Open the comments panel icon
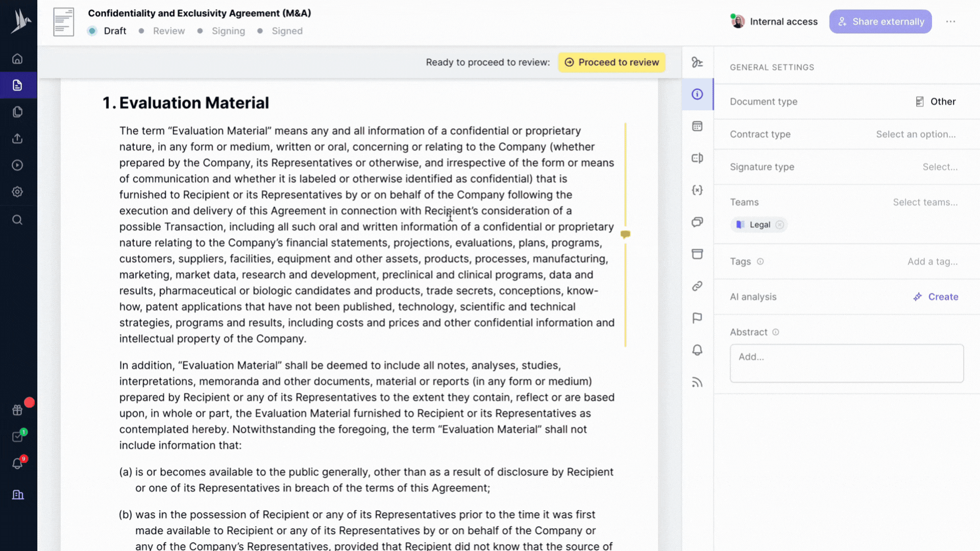 (697, 222)
